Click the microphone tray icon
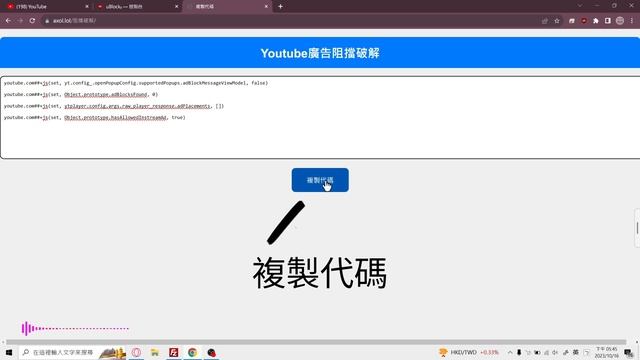 [x=519, y=352]
